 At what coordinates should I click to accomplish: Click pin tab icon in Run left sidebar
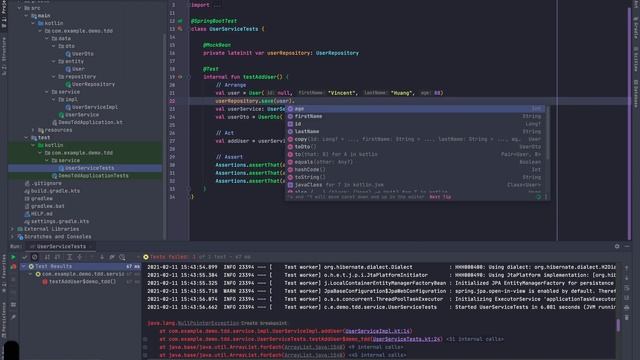pos(13,317)
